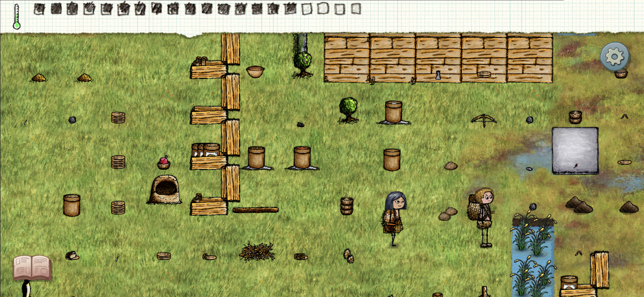Click the rightmost empty hunger box

point(356,8)
